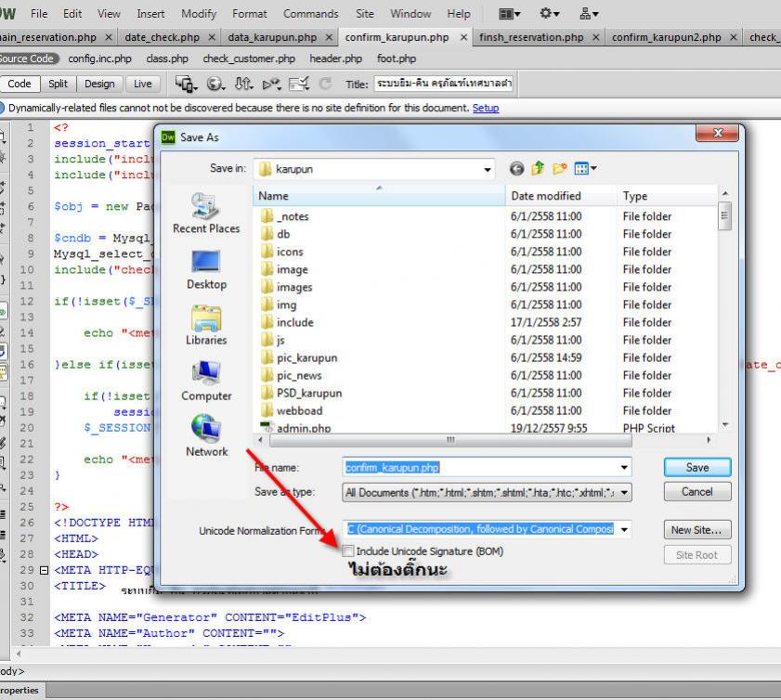
Task: Switch to data_karupun.php tab
Action: click(272, 37)
